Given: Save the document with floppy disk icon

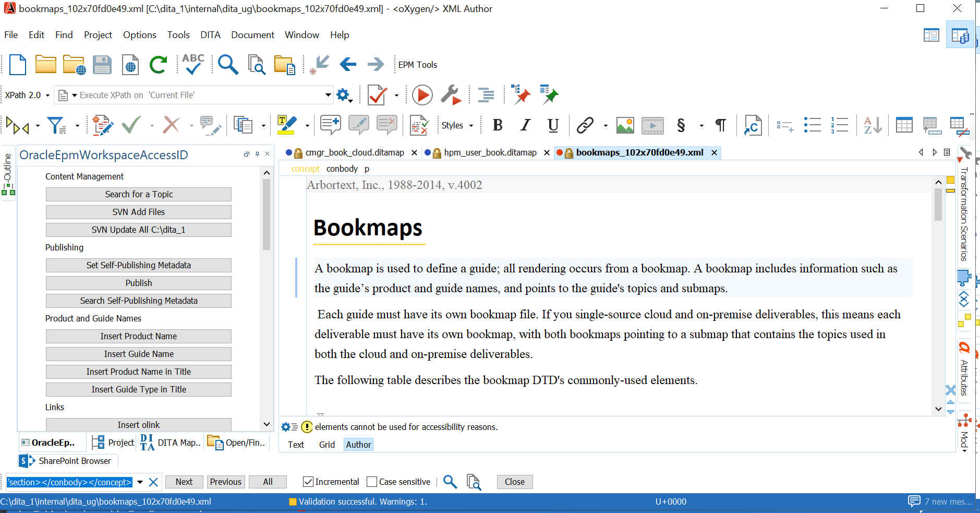Looking at the screenshot, I should (x=102, y=65).
